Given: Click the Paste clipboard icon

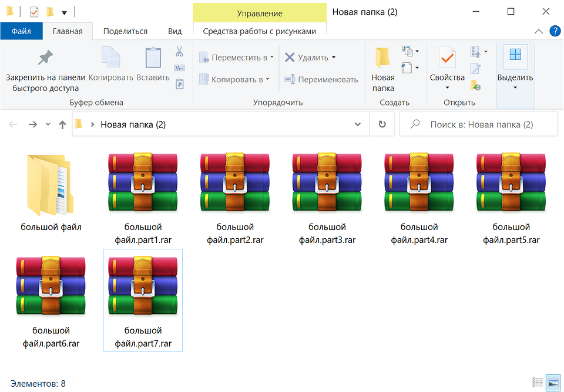Looking at the screenshot, I should [x=153, y=57].
